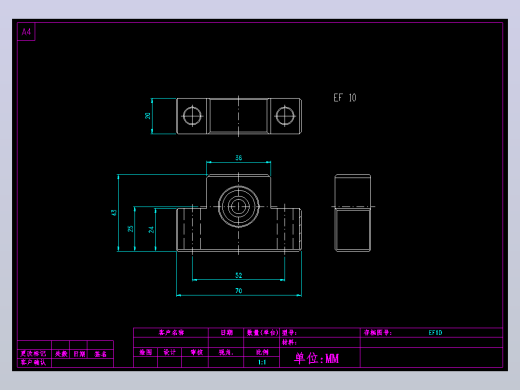Select the '视角' title block cell
This screenshot has height=390, width=520.
[x=226, y=352]
